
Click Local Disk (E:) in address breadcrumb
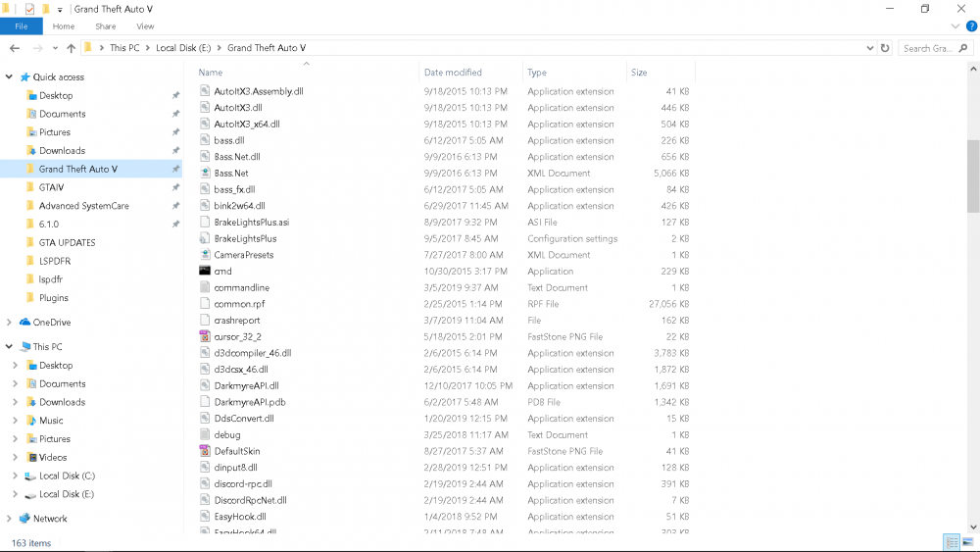(x=183, y=48)
